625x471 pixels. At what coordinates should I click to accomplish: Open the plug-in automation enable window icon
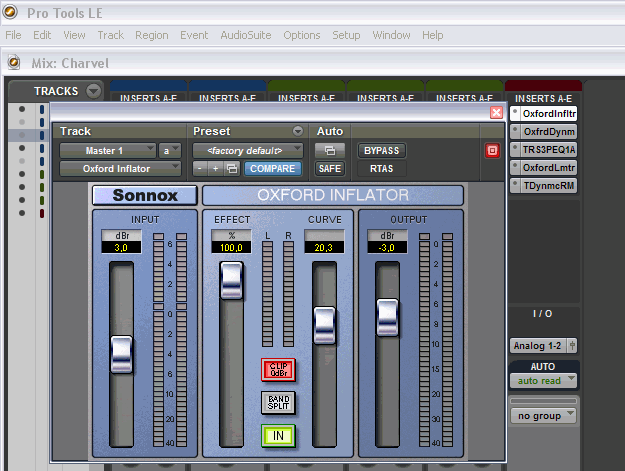tap(330, 150)
